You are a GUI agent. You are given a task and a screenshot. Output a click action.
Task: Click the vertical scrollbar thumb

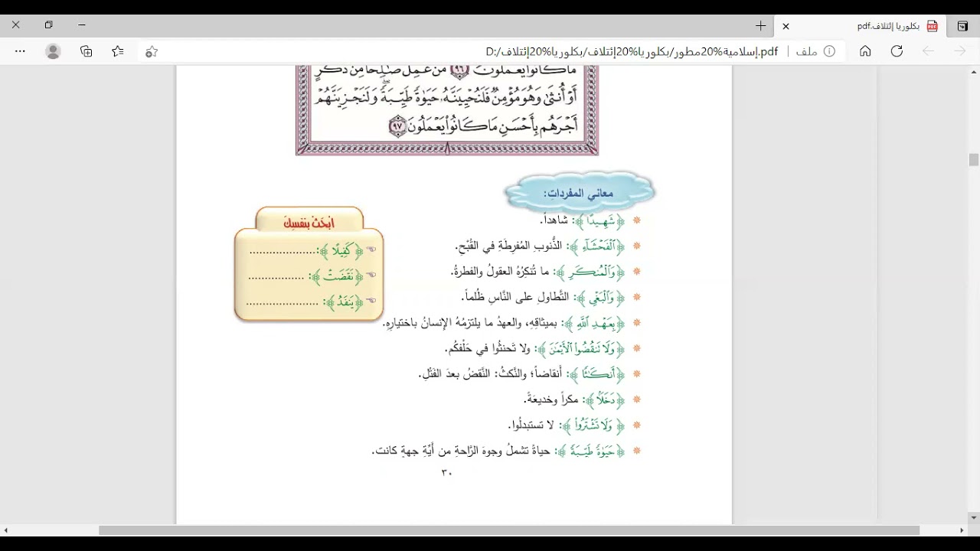(973, 160)
